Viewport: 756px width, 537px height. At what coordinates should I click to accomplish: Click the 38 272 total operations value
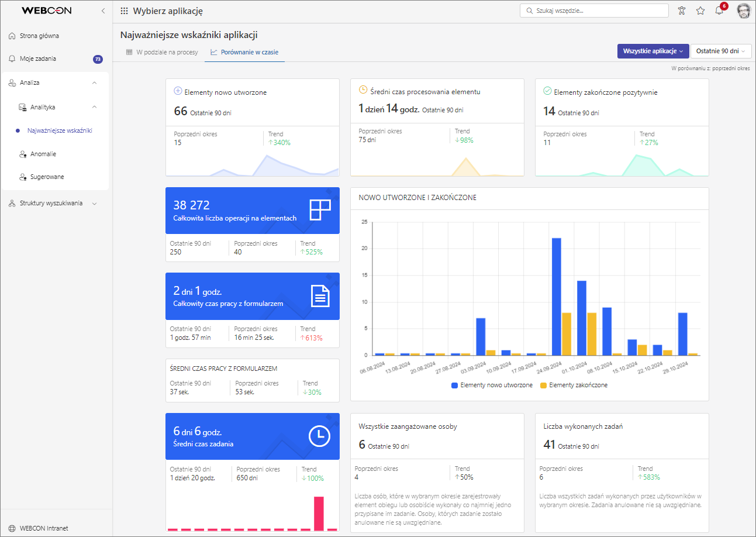[191, 205]
